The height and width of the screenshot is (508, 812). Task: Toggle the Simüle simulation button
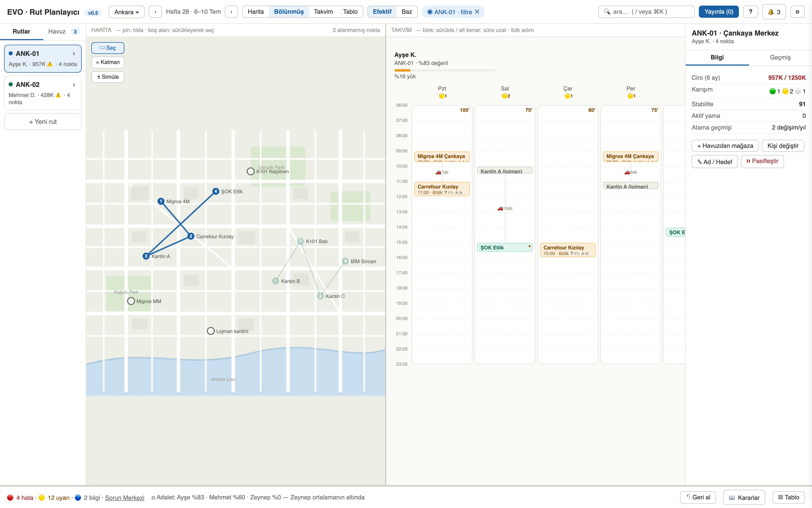pyautogui.click(x=108, y=77)
